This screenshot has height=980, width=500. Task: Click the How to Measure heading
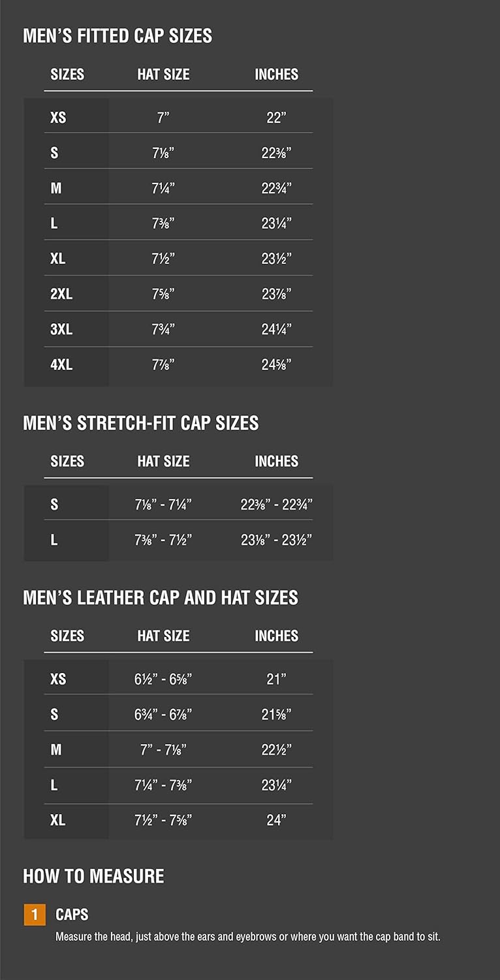[93, 877]
